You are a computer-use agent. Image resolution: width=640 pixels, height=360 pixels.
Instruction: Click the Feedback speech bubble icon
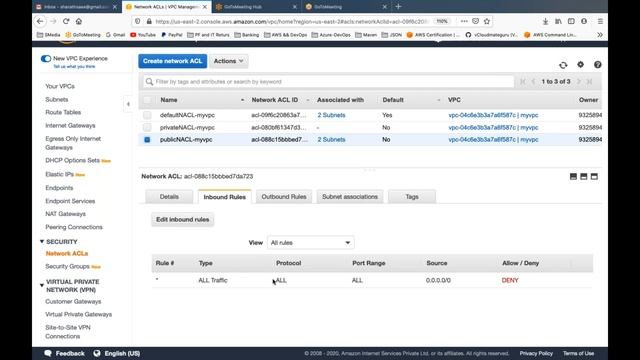point(48,353)
